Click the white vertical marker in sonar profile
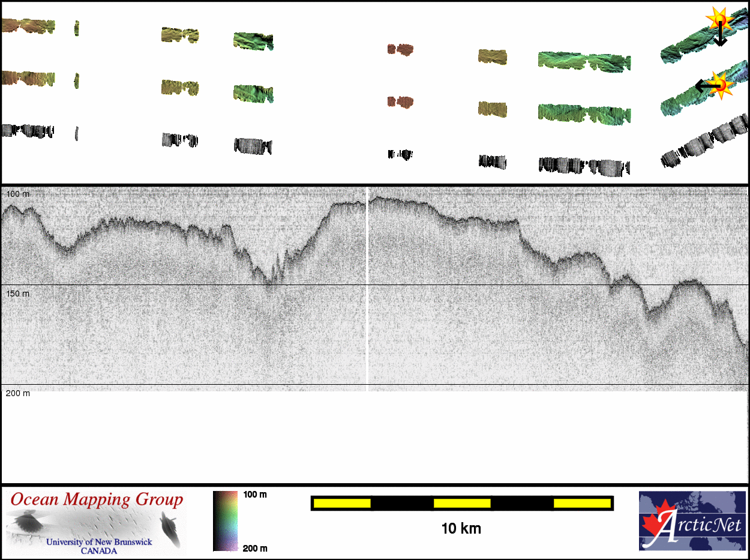Image resolution: width=750 pixels, height=560 pixels. point(367,288)
